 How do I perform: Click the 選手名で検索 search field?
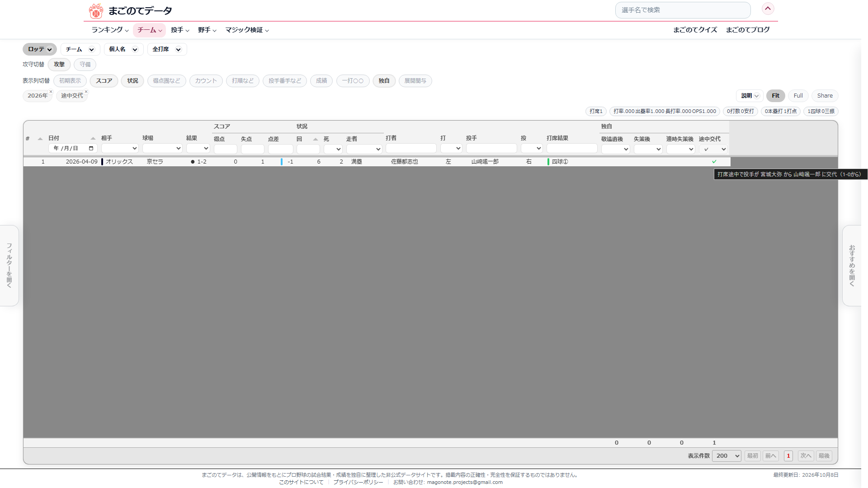point(683,10)
